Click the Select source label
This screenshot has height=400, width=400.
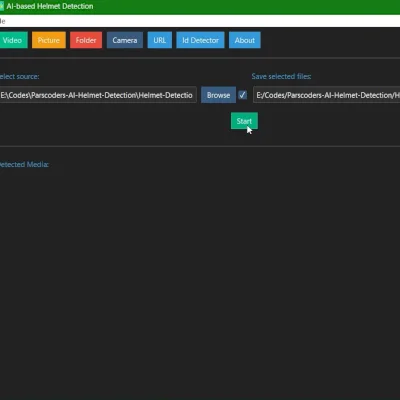point(19,76)
